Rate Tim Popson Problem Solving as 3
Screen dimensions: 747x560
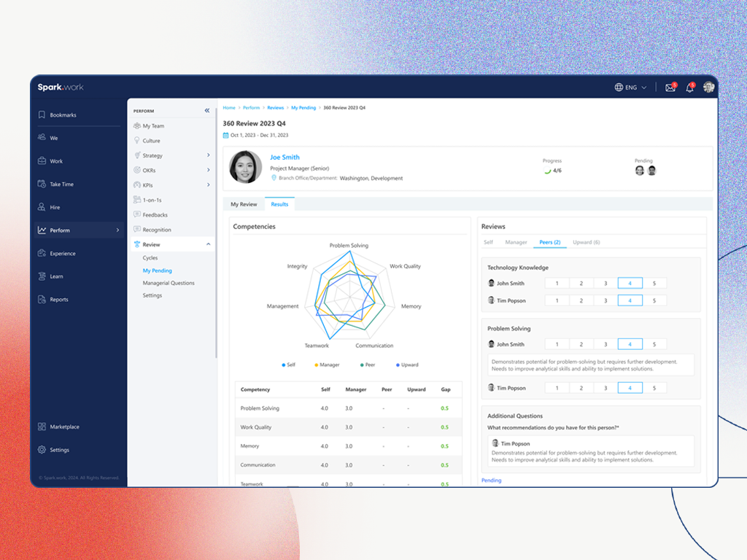[x=605, y=388]
